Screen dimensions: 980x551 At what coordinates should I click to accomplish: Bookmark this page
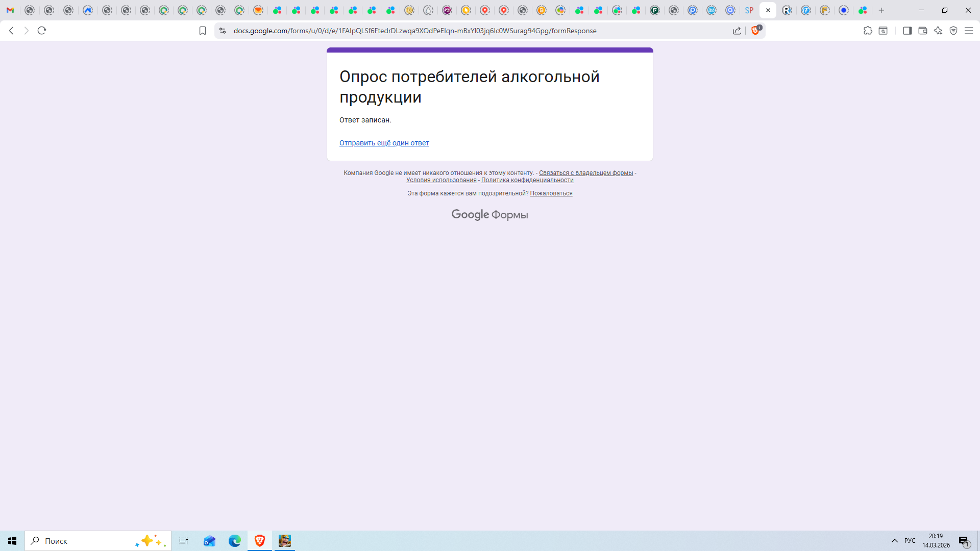[x=203, y=31]
